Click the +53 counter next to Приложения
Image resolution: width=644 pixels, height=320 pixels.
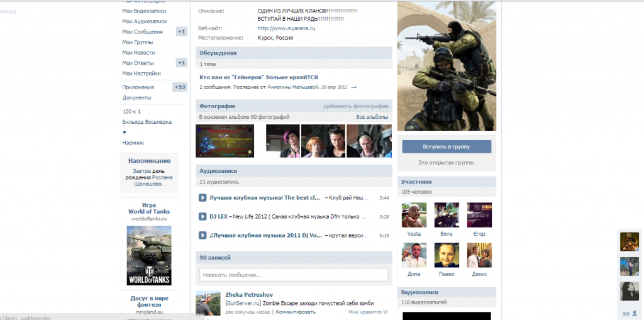[180, 87]
